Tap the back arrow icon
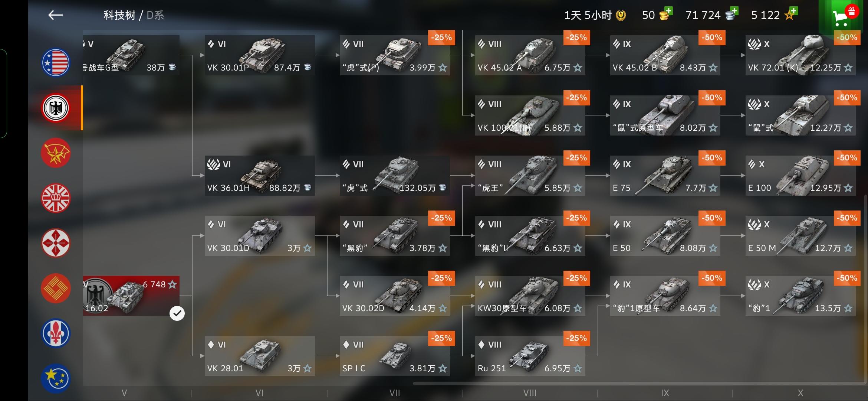868x401 pixels. pyautogui.click(x=56, y=15)
